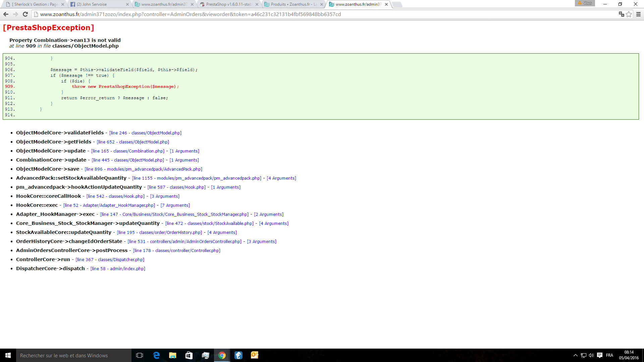Screen dimensions: 644x362
Task: Expand 7 Arguments for HookCore::exec
Action: click(x=175, y=205)
